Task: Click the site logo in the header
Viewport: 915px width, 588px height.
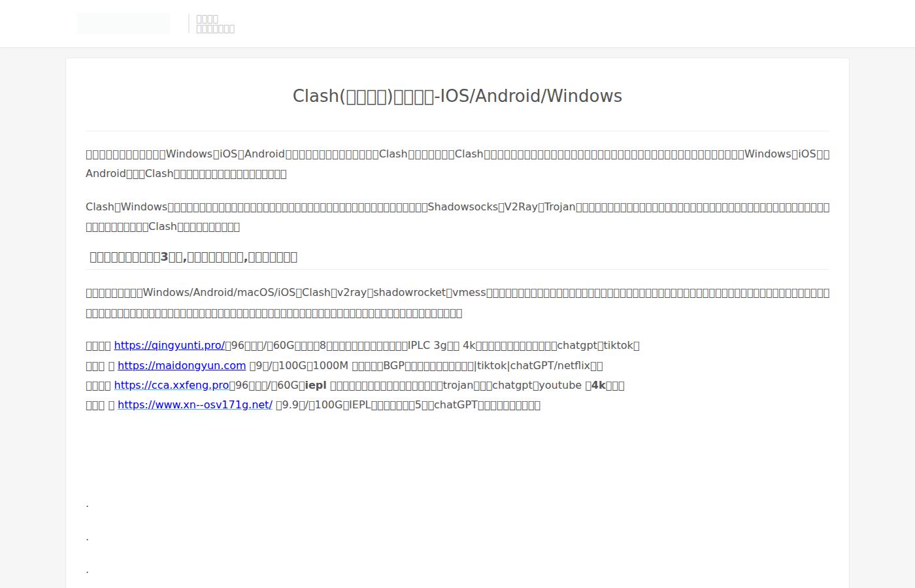Action: tap(123, 24)
